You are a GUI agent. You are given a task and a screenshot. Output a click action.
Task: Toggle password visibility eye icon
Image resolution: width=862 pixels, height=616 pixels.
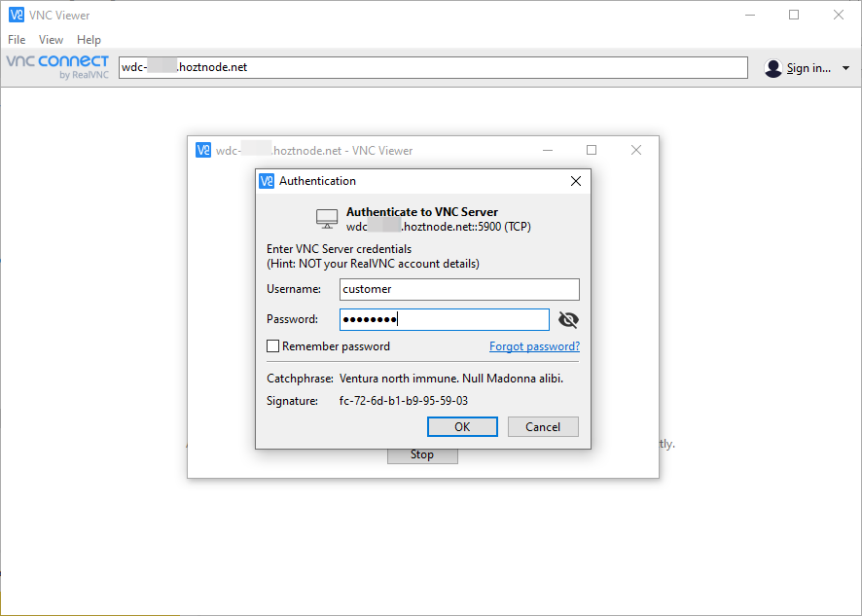[x=568, y=319]
